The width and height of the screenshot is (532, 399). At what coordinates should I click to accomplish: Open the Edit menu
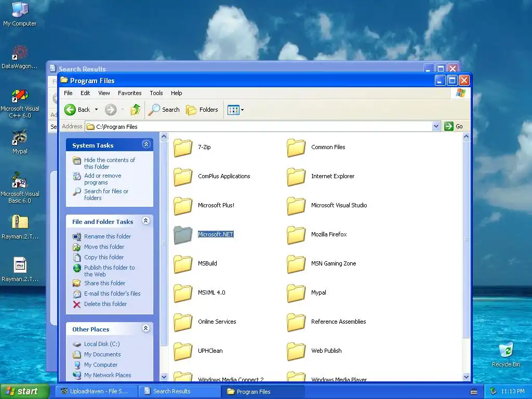click(85, 93)
